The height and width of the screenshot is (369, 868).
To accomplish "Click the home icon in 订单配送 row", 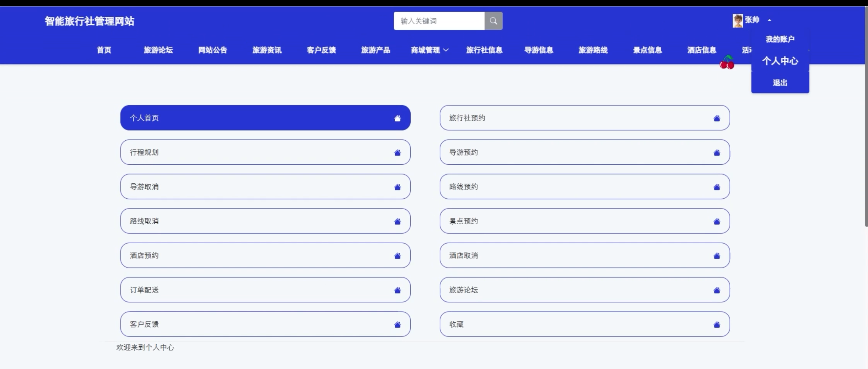I will 397,290.
